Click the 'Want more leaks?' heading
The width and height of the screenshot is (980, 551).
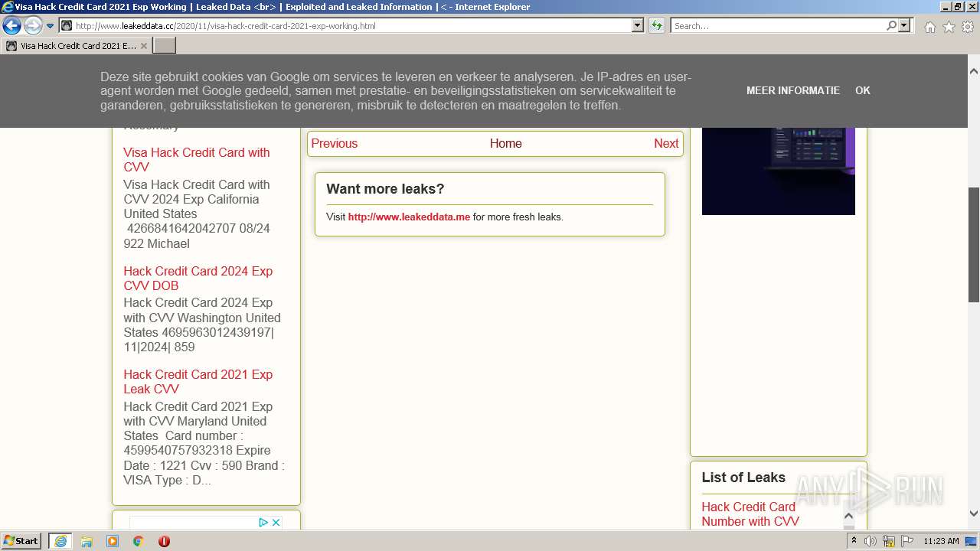(x=385, y=189)
